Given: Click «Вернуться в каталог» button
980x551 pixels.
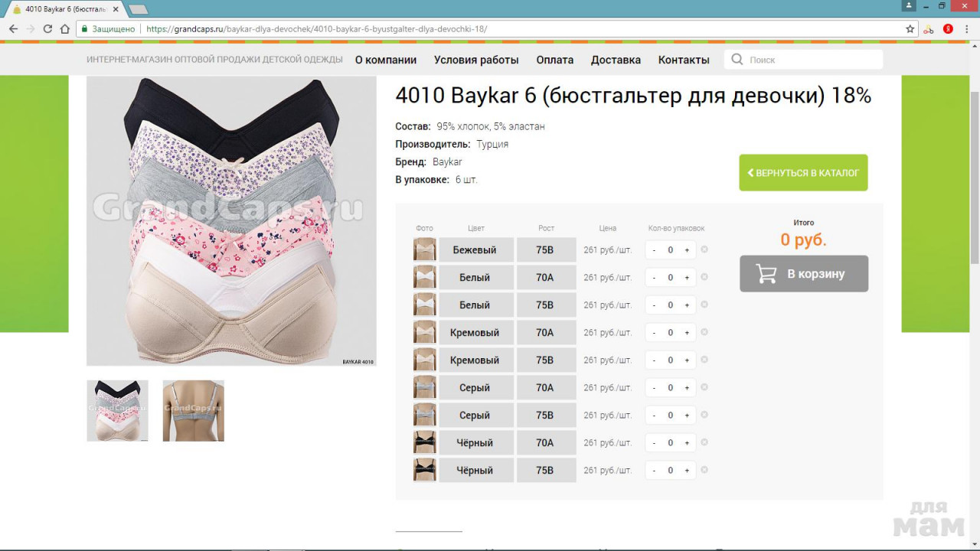Looking at the screenshot, I should tap(803, 173).
